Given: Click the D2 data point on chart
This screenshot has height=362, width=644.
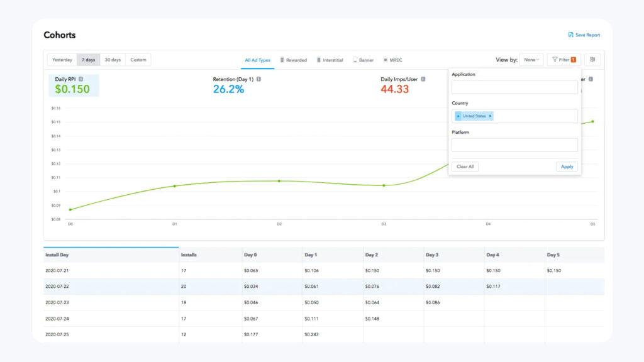Looking at the screenshot, I should pyautogui.click(x=279, y=181).
